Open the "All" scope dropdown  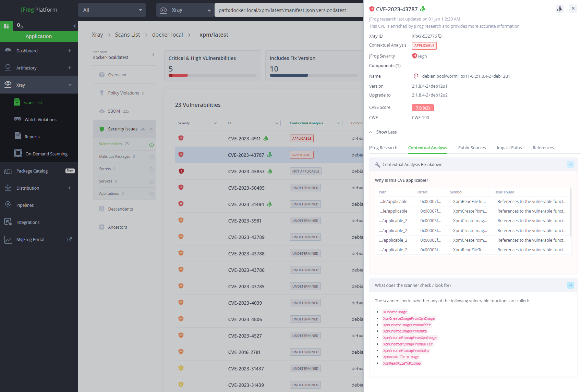112,10
